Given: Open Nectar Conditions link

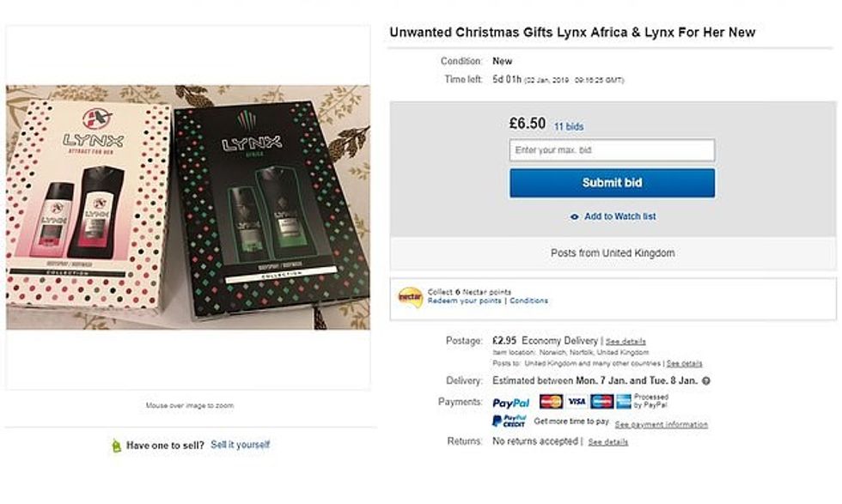Looking at the screenshot, I should [x=529, y=301].
